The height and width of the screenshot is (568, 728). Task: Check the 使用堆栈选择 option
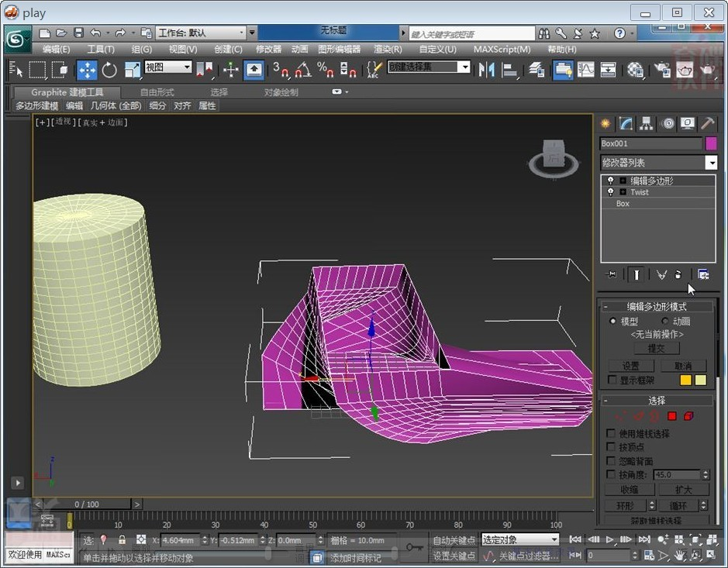click(612, 434)
